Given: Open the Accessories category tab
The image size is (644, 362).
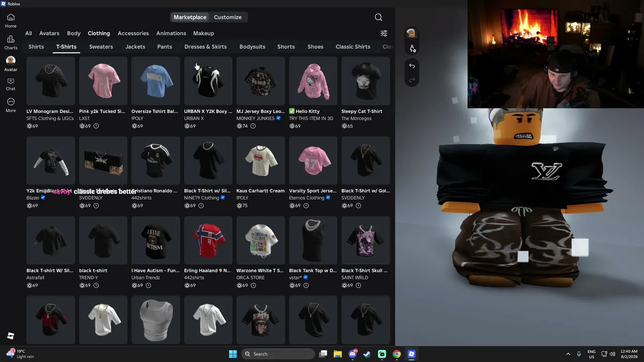Looking at the screenshot, I should [x=133, y=33].
